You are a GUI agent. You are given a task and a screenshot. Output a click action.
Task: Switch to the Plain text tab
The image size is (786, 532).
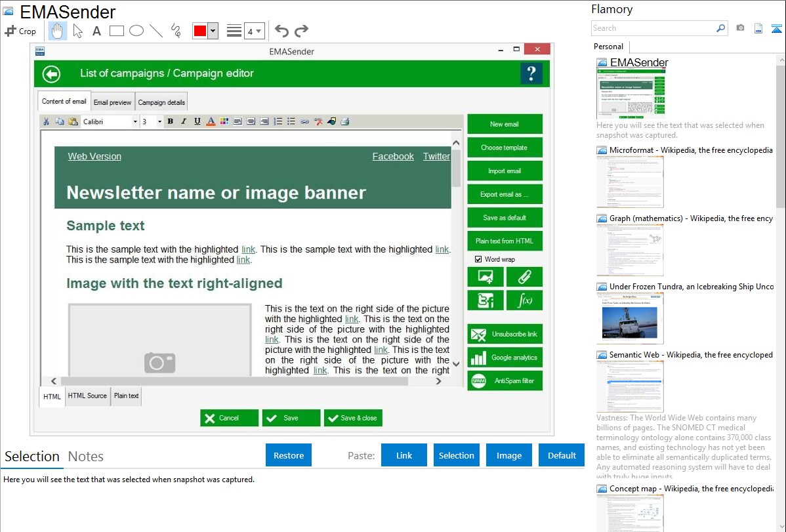click(127, 396)
